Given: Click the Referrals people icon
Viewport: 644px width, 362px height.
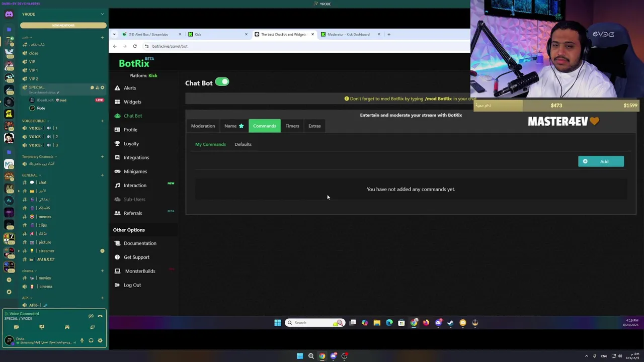Looking at the screenshot, I should click(117, 213).
